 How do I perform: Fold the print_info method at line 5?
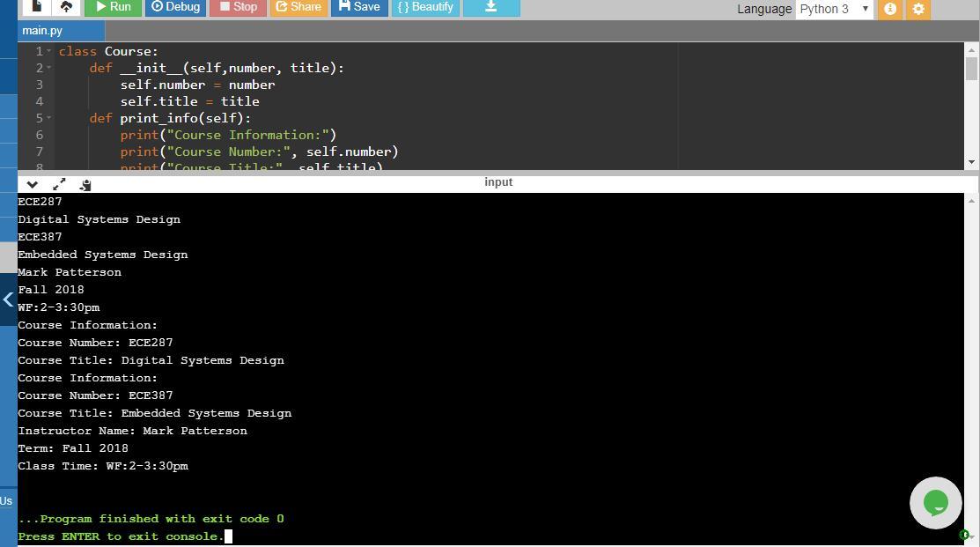coord(49,118)
